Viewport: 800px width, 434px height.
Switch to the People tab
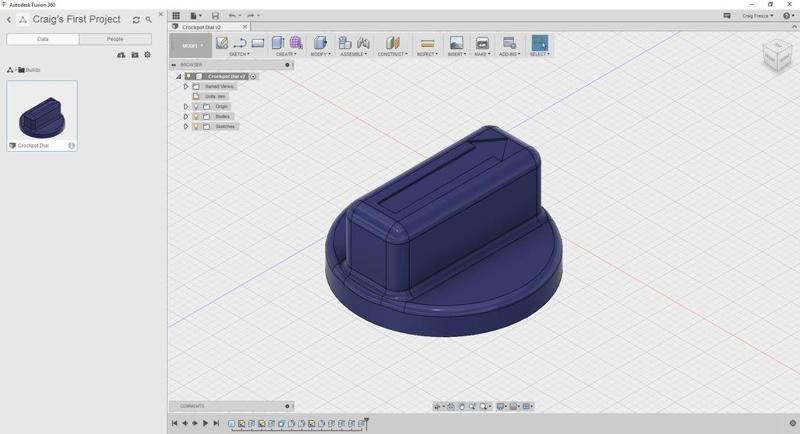(115, 39)
